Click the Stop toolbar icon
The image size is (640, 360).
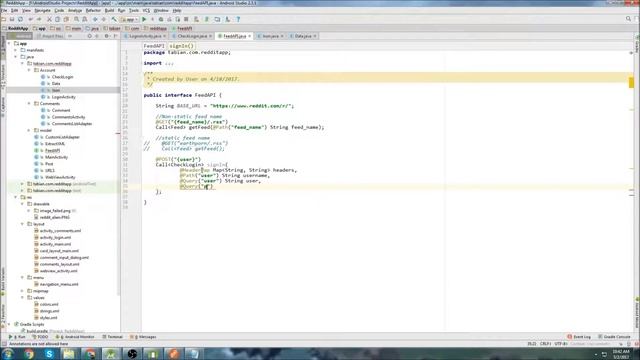click(x=186, y=19)
